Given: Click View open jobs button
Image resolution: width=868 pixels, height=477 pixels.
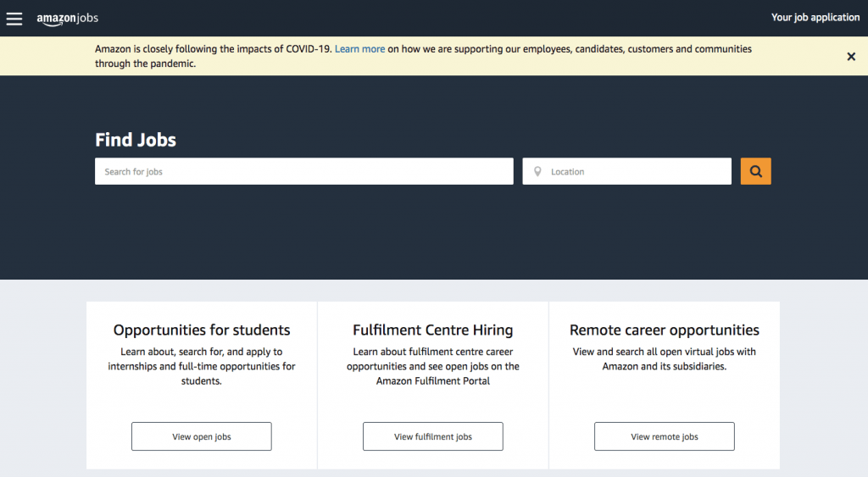Looking at the screenshot, I should (202, 436).
